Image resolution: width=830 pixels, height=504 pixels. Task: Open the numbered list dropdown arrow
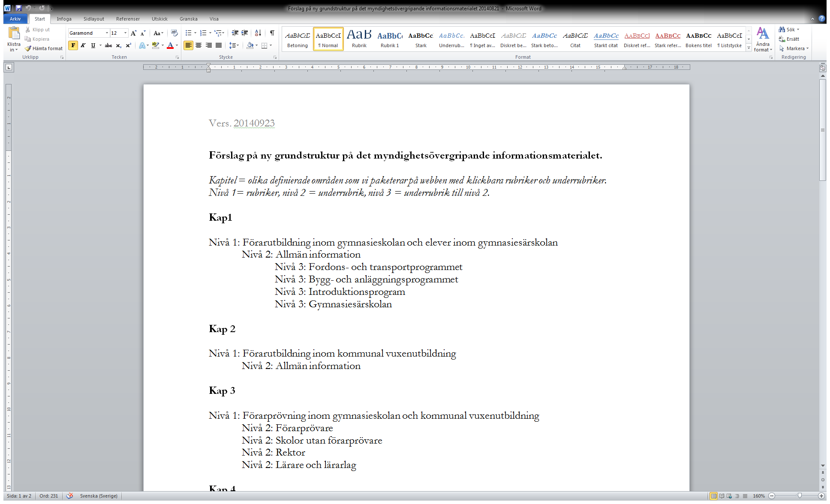point(210,33)
